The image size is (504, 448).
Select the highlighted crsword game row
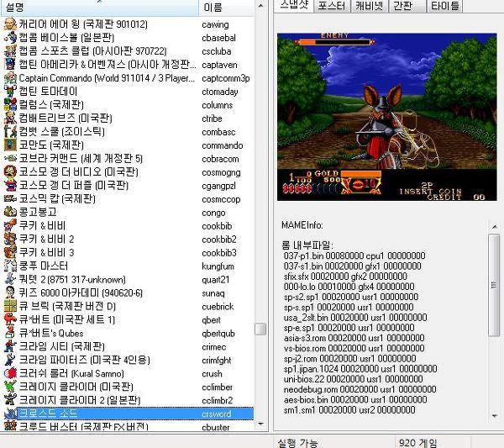[129, 414]
